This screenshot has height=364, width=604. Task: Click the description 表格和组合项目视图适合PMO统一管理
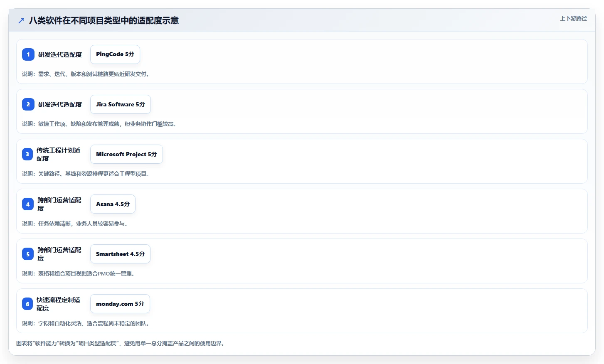click(x=78, y=273)
